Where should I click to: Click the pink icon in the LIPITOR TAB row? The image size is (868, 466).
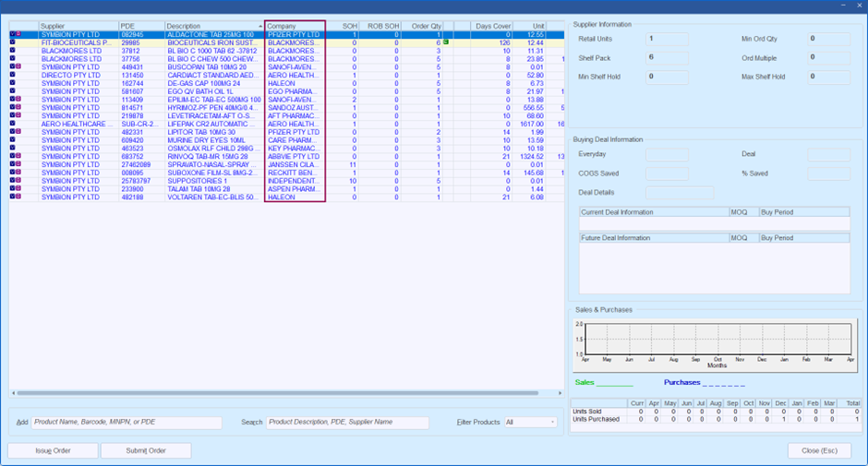pyautogui.click(x=18, y=132)
